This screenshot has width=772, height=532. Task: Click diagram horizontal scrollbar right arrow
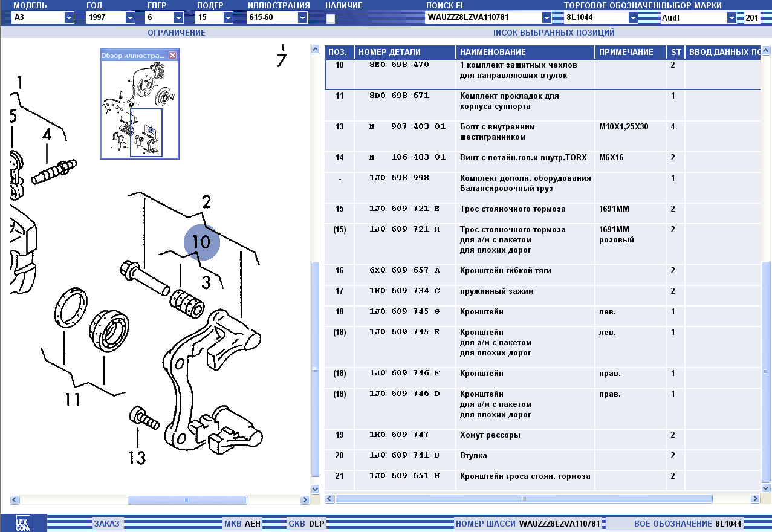(x=305, y=499)
